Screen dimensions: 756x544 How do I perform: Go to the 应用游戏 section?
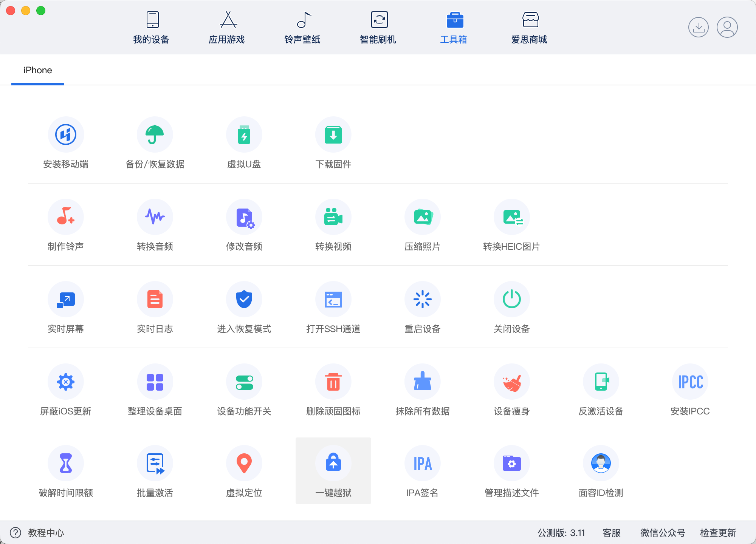[227, 28]
